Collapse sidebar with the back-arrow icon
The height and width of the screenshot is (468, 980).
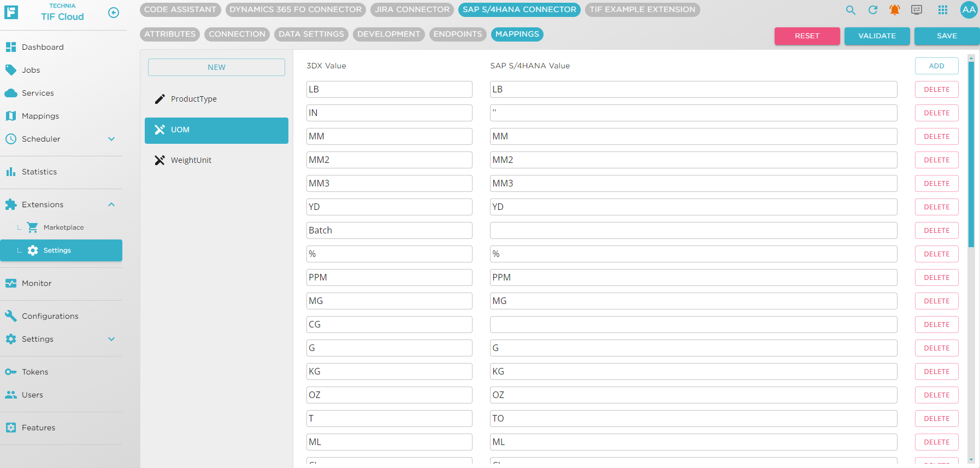click(x=114, y=13)
